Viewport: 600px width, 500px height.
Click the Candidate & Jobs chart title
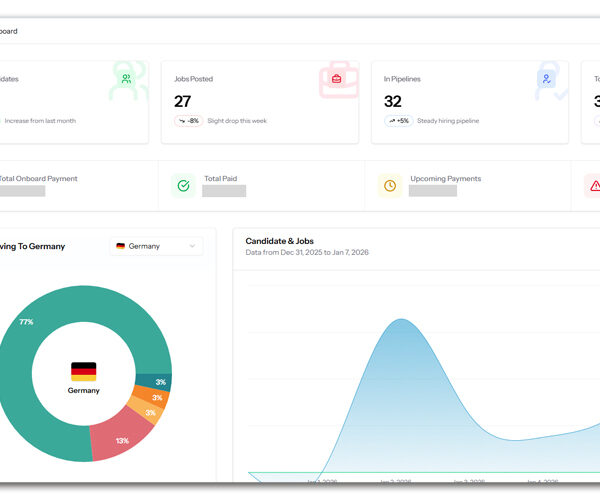coord(280,241)
